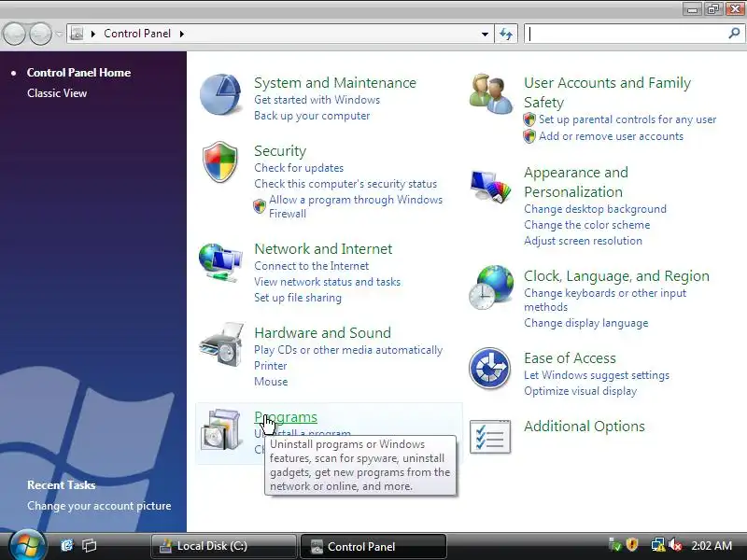Click the Clock, Language, and Region globe icon

coord(491,287)
